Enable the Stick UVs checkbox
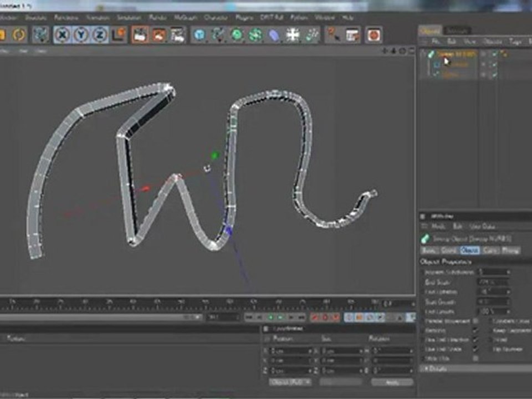This screenshot has height=399, width=532. (475, 358)
